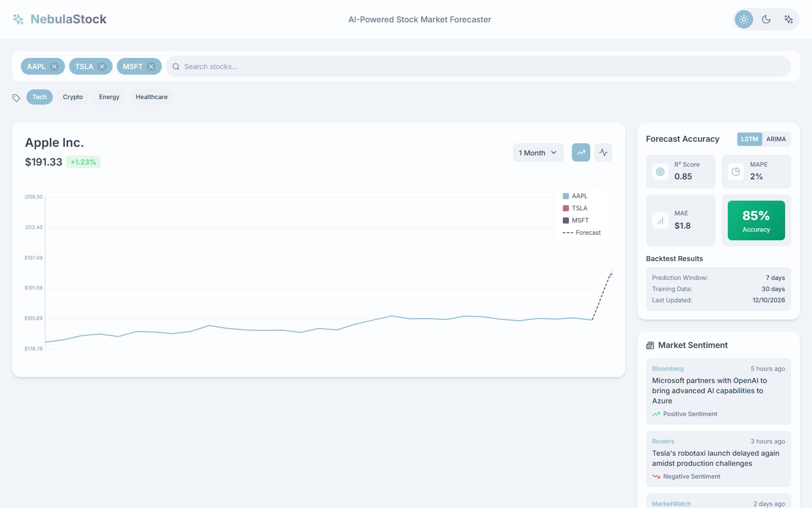Select the Tech category filter
This screenshot has height=508, width=812.
coord(40,97)
